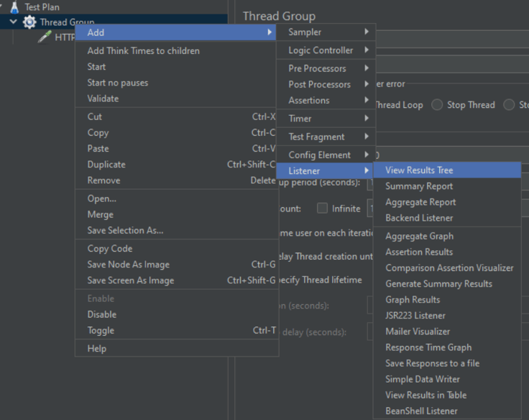Pick Response Time Graph listener
The height and width of the screenshot is (420, 529).
pos(428,347)
